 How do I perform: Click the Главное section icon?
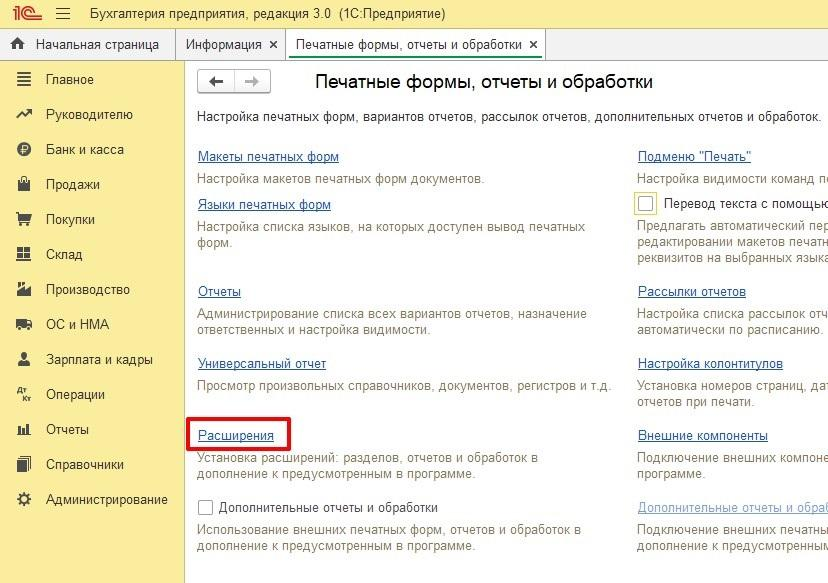[x=24, y=79]
